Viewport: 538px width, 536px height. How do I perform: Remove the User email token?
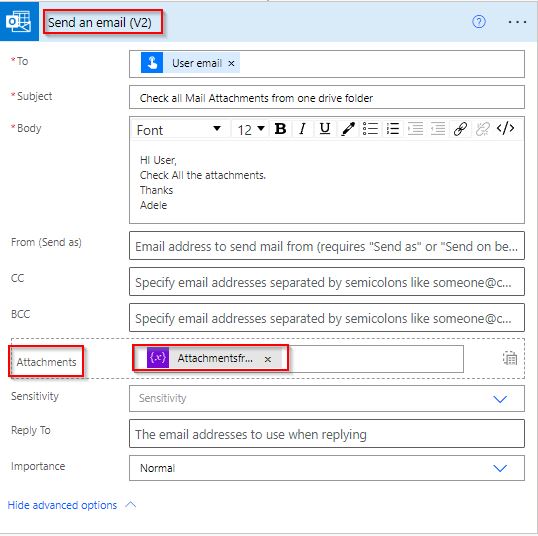pyautogui.click(x=231, y=63)
